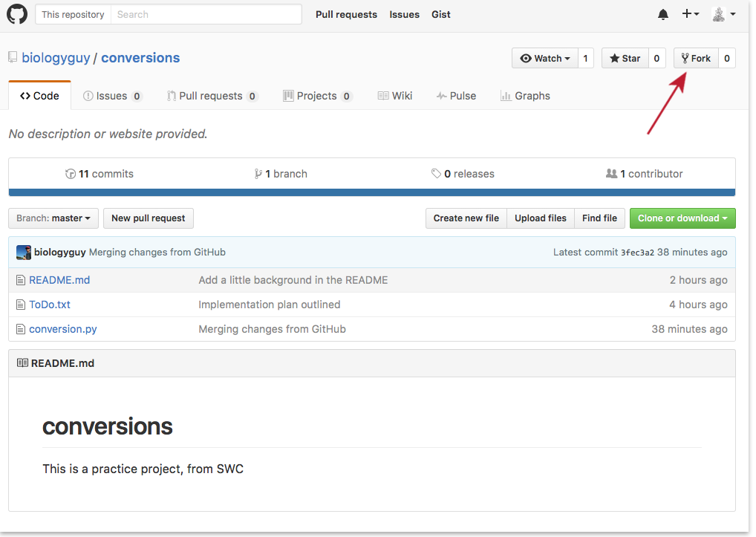Click the Find file button
This screenshot has height=537, width=756.
coord(599,218)
